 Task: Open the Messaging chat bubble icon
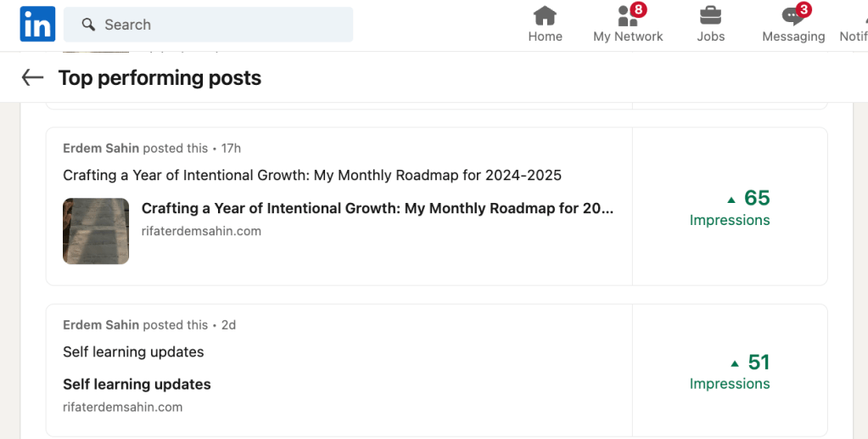[x=792, y=16]
